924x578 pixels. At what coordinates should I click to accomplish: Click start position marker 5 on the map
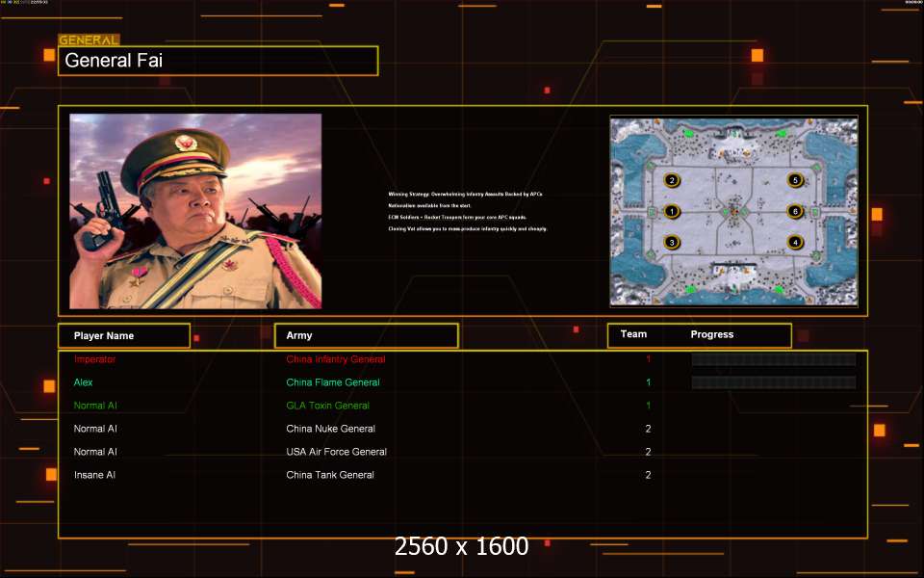click(796, 180)
